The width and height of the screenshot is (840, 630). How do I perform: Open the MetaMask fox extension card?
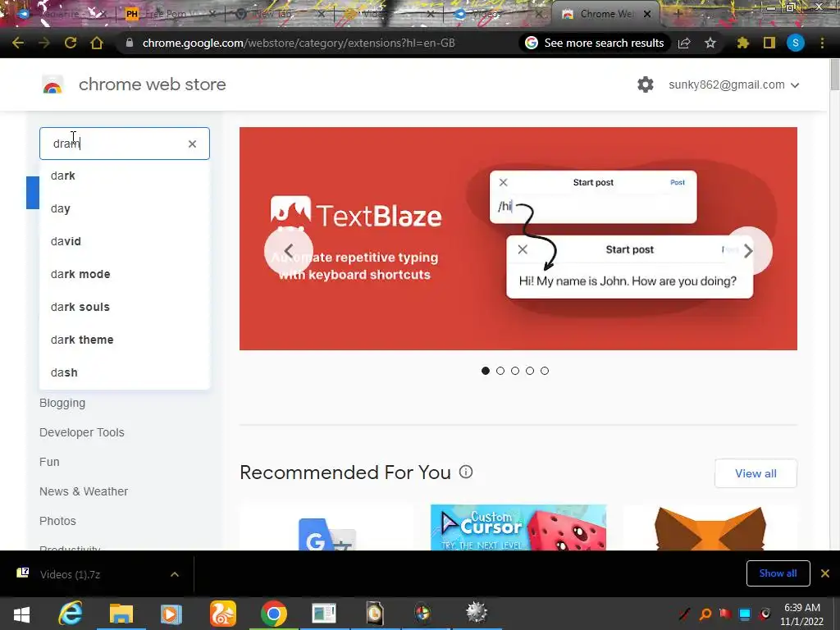click(710, 527)
